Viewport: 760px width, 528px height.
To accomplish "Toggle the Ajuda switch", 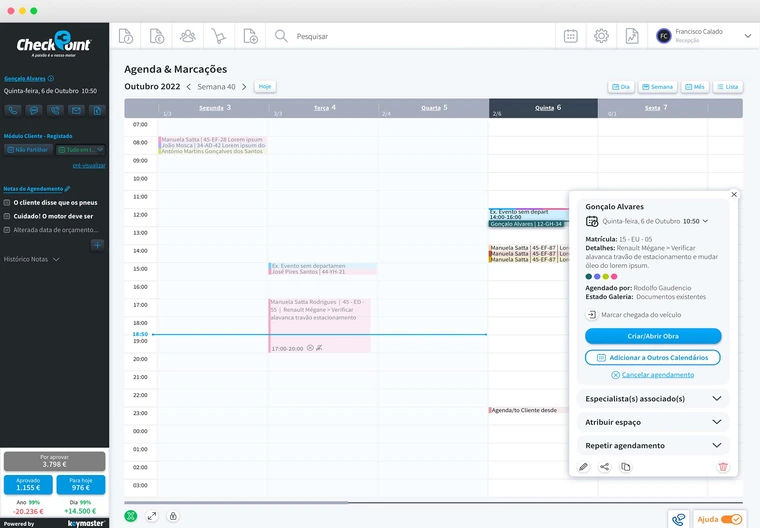I will coord(731,519).
